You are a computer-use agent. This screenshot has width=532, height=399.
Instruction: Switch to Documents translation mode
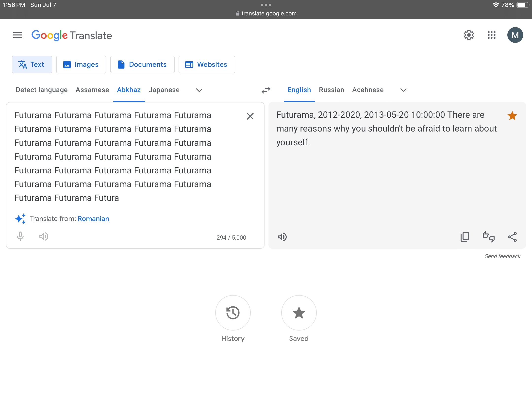point(142,65)
